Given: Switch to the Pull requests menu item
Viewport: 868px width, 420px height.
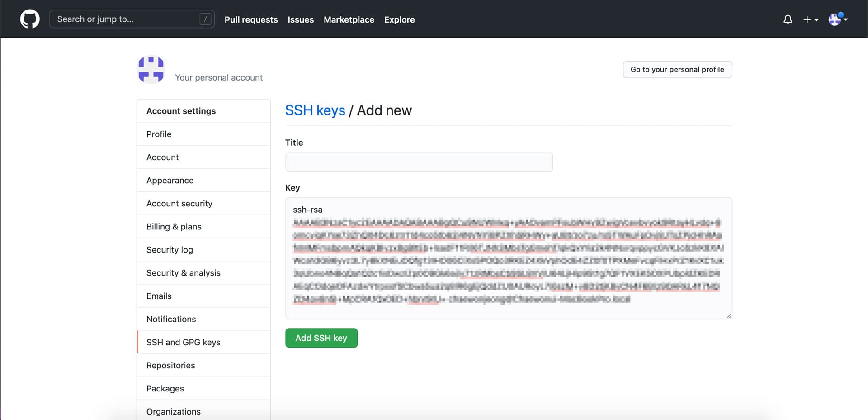Looking at the screenshot, I should click(251, 19).
